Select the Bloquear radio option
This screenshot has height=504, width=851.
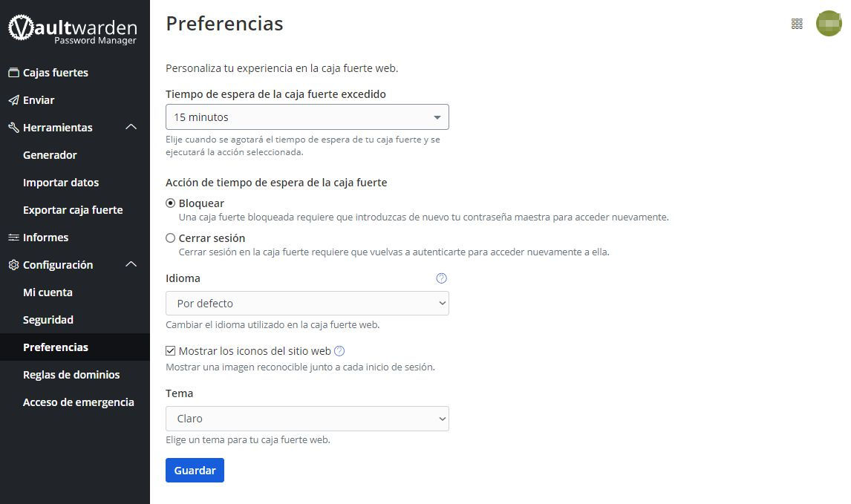click(171, 203)
